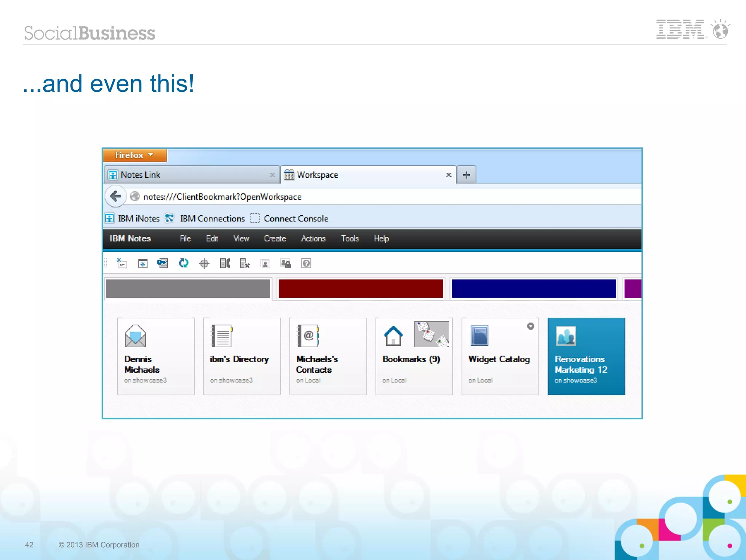The image size is (746, 560).
Task: Open the Michaels's Contacts tile
Action: [328, 356]
